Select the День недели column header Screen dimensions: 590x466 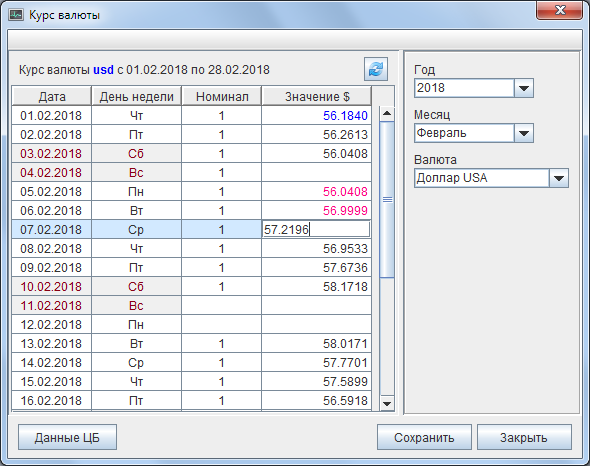[136, 96]
